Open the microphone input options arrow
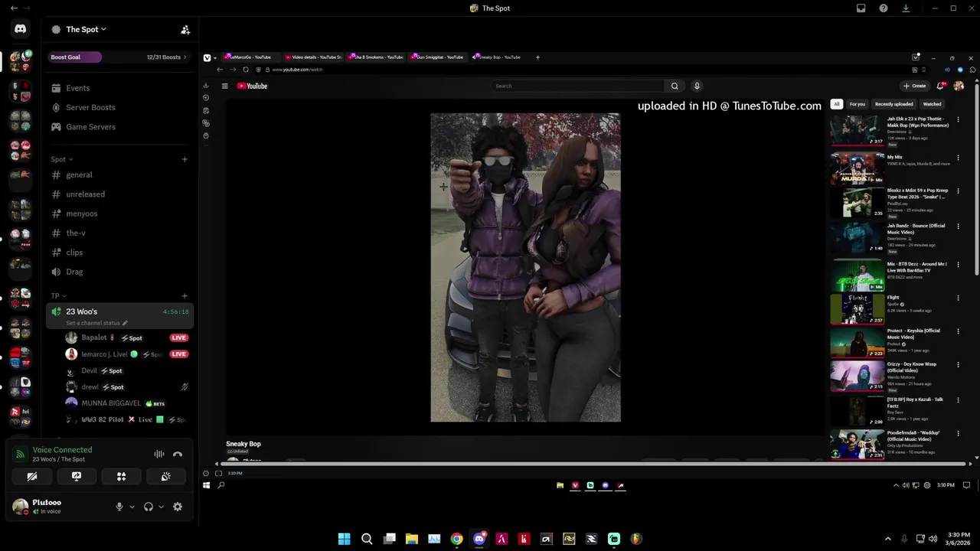Image resolution: width=980 pixels, height=551 pixels. click(132, 507)
